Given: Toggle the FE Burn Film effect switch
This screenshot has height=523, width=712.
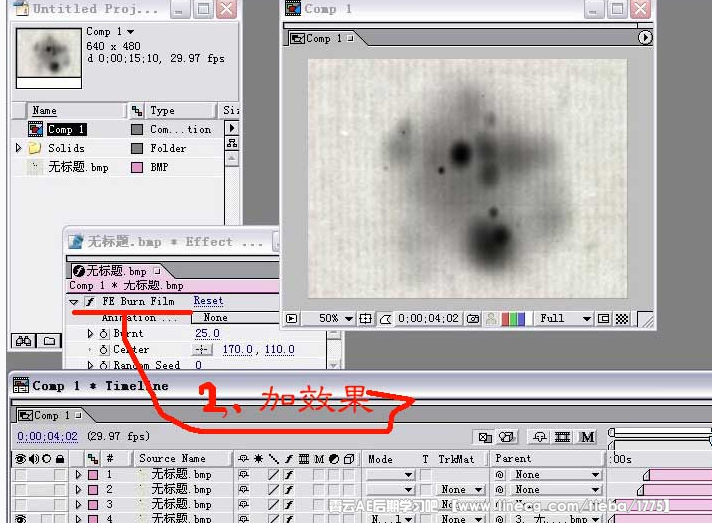Looking at the screenshot, I should pyautogui.click(x=90, y=301).
